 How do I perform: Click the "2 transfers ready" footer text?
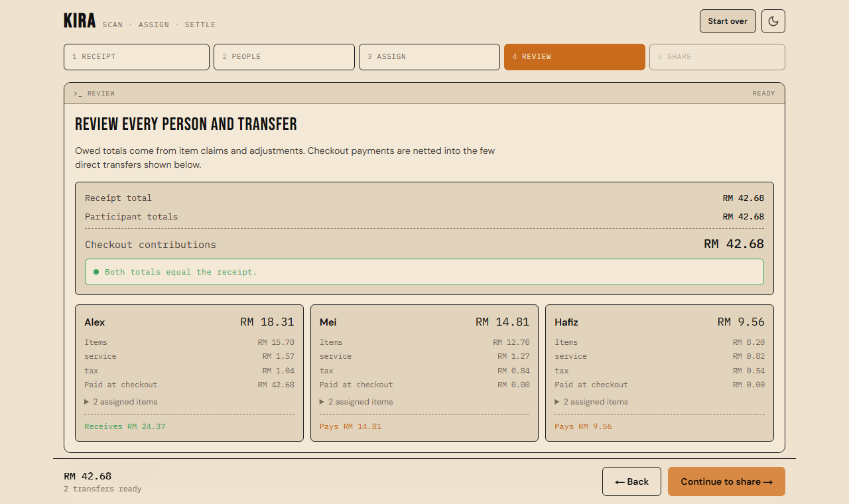(x=103, y=489)
